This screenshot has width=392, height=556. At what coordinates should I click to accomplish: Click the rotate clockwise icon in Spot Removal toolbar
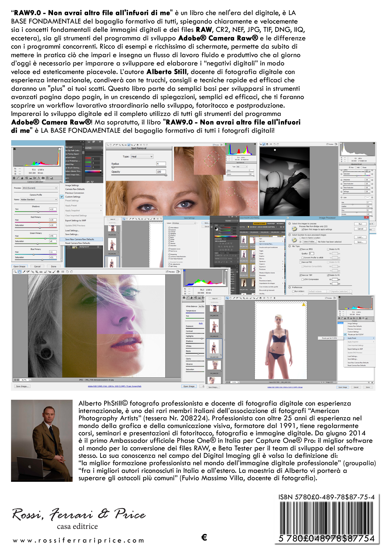tap(147, 145)
